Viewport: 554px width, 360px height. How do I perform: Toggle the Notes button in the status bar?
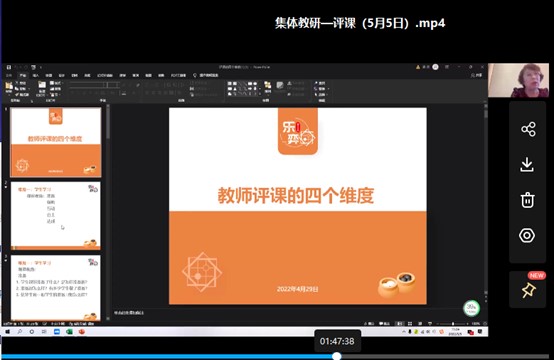[x=369, y=324]
